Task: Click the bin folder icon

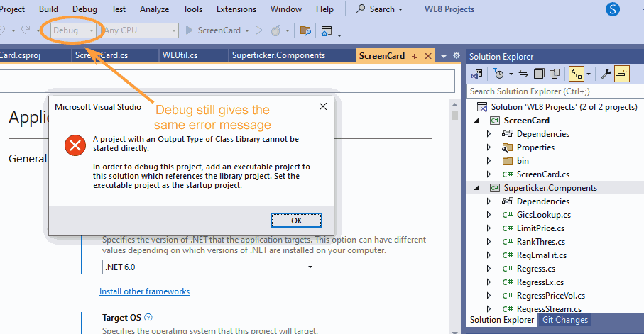Action: [x=508, y=161]
